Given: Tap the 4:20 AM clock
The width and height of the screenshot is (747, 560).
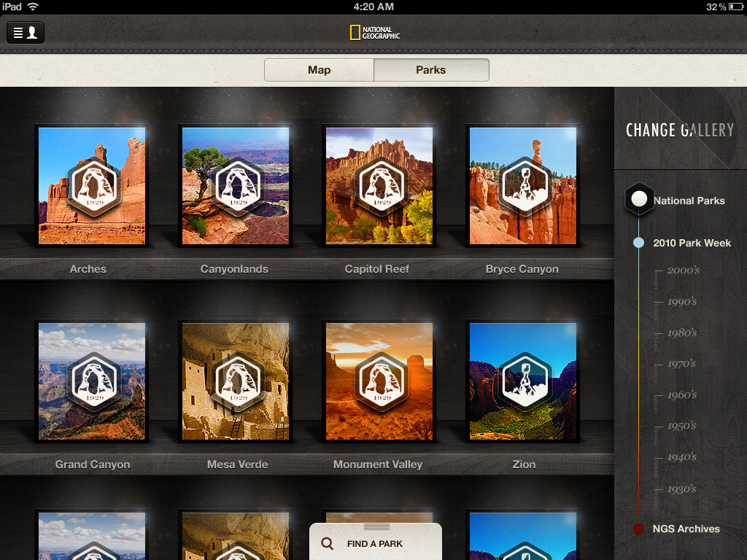Looking at the screenshot, I should coord(373,7).
